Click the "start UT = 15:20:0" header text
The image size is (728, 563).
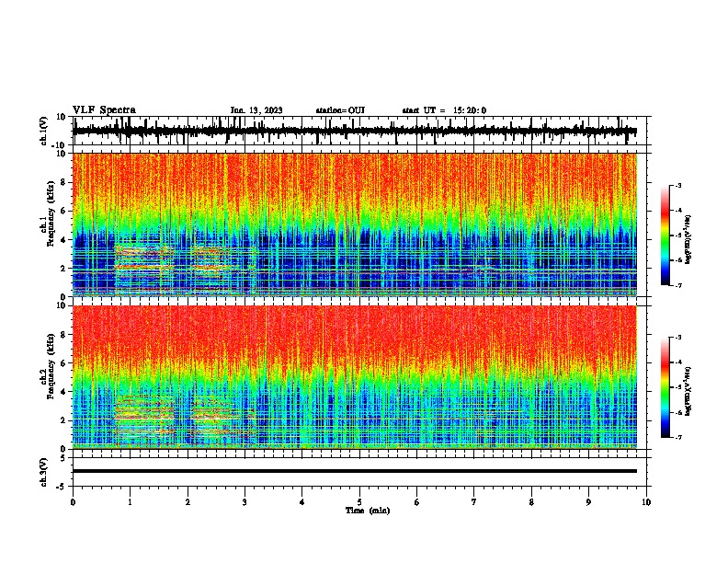click(444, 110)
